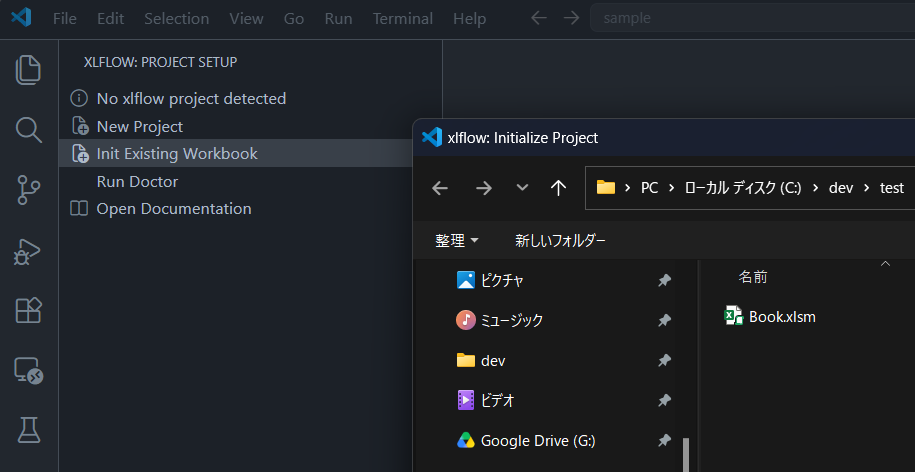Image resolution: width=915 pixels, height=472 pixels.
Task: Open the Extensions view
Action: [28, 310]
